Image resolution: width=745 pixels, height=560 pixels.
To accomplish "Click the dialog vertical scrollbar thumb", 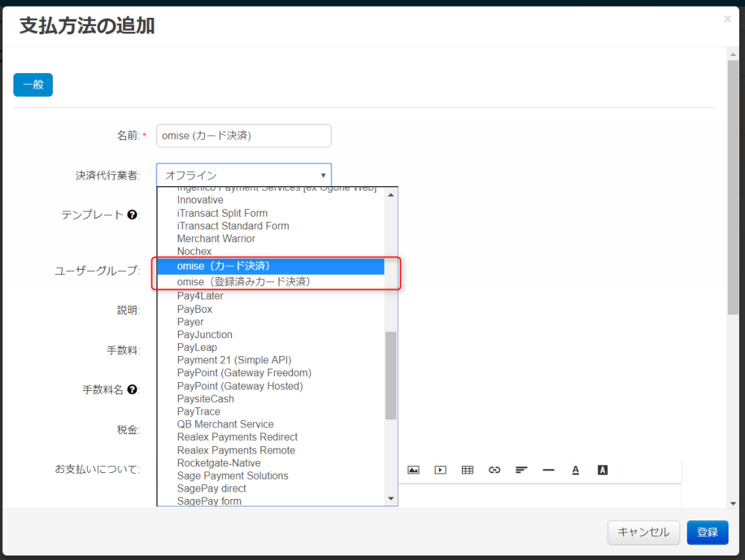I will [732, 188].
